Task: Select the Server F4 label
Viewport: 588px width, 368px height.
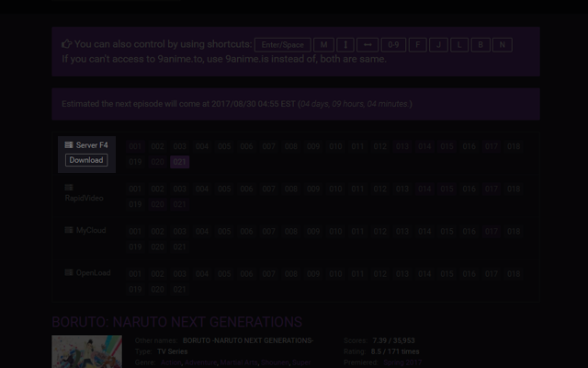Action: [x=92, y=145]
